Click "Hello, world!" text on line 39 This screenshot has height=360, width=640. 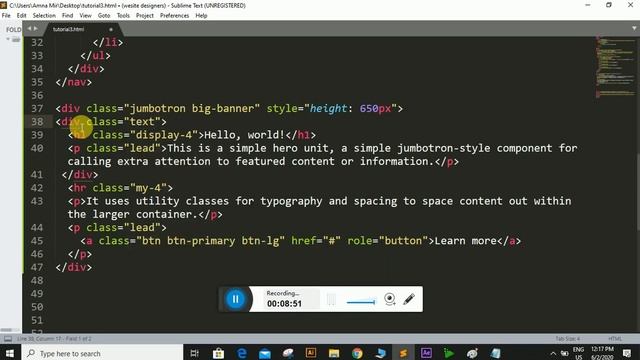244,135
